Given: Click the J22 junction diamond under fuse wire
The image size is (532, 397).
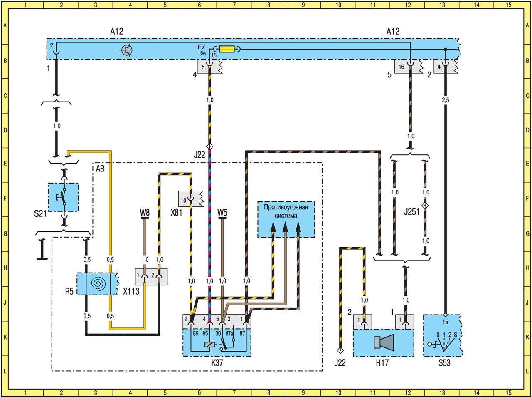Looking at the screenshot, I should click(x=209, y=146).
